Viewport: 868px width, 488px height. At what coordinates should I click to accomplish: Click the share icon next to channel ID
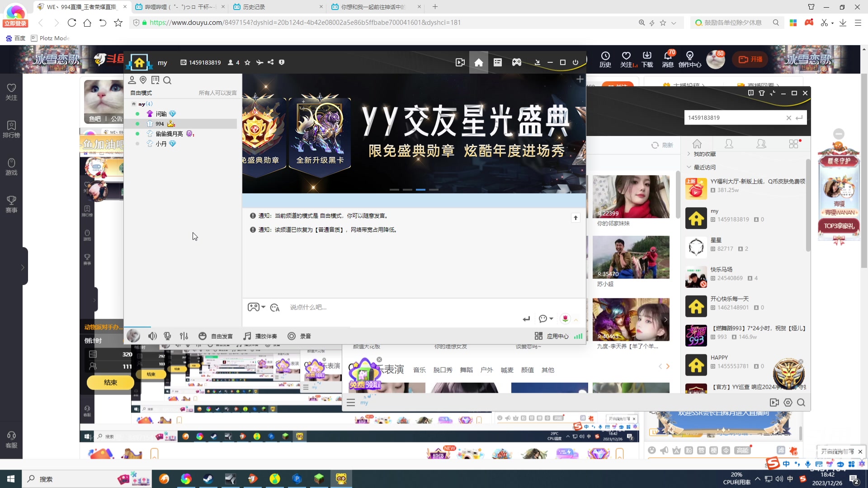pos(270,62)
